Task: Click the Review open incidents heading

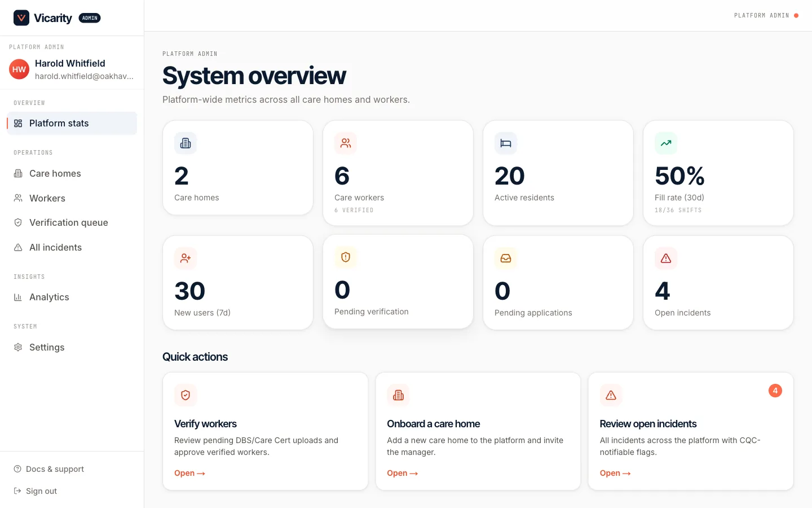Action: (648, 424)
